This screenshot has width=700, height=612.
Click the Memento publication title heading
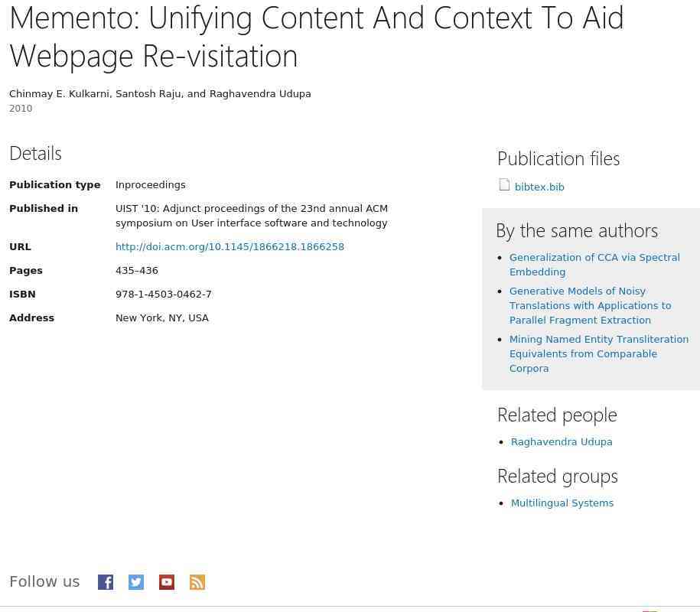(316, 37)
